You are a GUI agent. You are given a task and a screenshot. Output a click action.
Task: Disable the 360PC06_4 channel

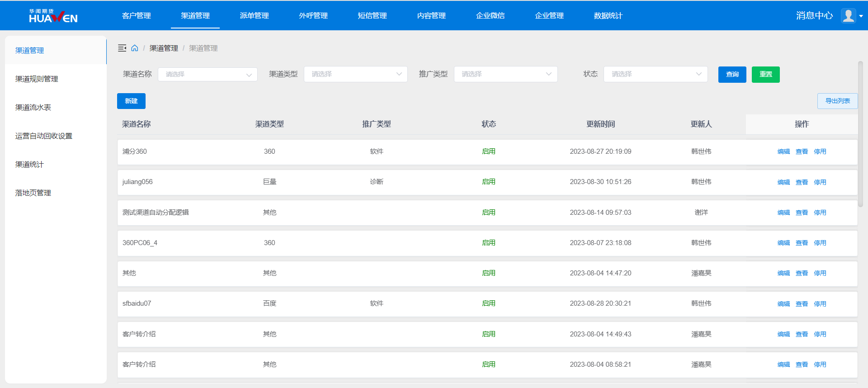coord(820,243)
